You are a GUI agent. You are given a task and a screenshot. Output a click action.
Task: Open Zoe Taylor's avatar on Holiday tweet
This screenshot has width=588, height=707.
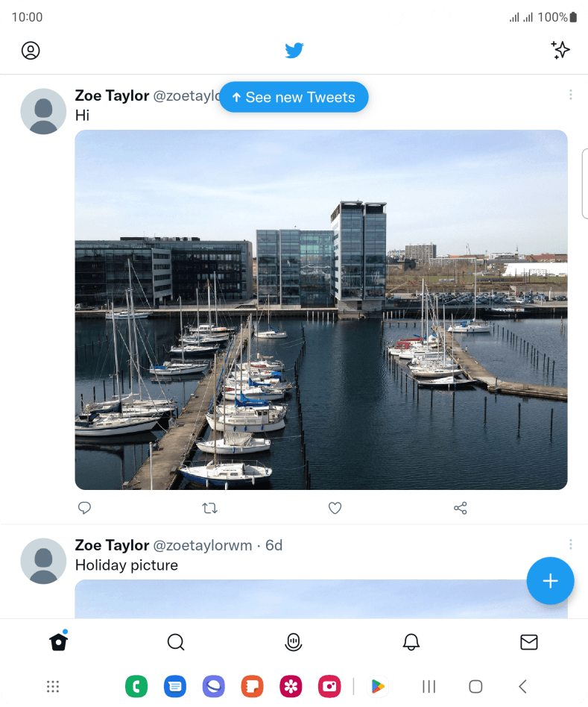[x=43, y=561]
